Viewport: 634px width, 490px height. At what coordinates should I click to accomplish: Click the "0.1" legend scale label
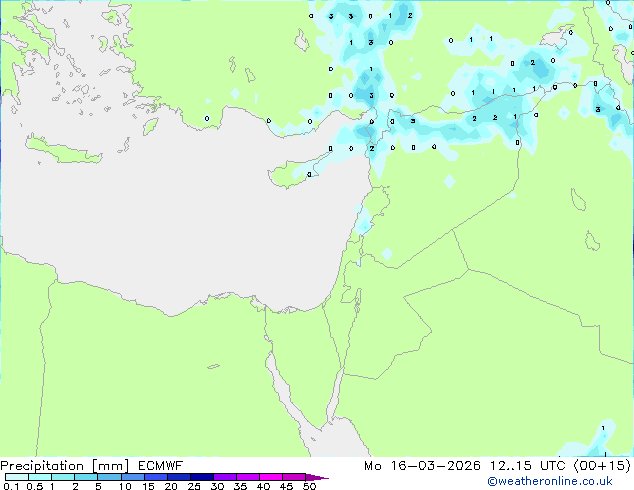pyautogui.click(x=11, y=486)
